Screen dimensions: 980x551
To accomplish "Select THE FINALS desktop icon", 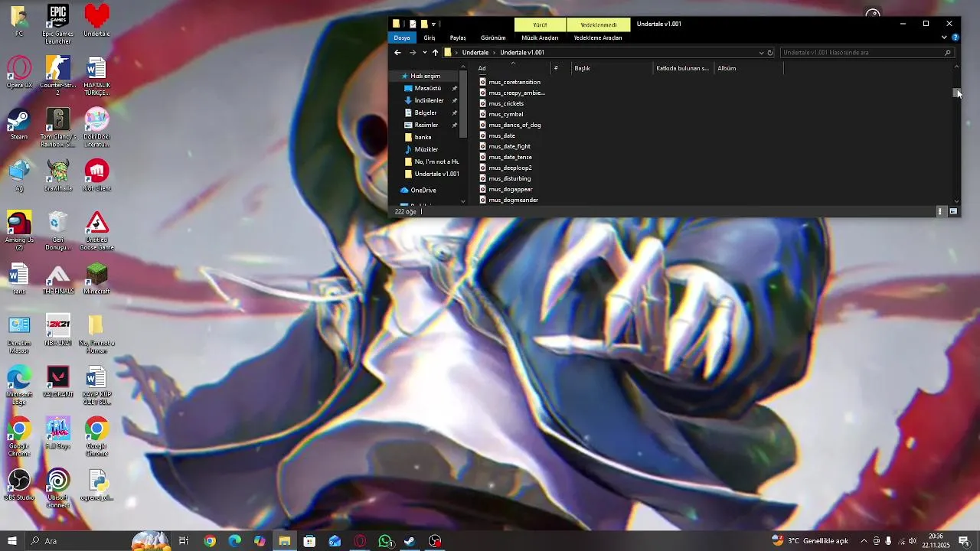I will click(58, 279).
